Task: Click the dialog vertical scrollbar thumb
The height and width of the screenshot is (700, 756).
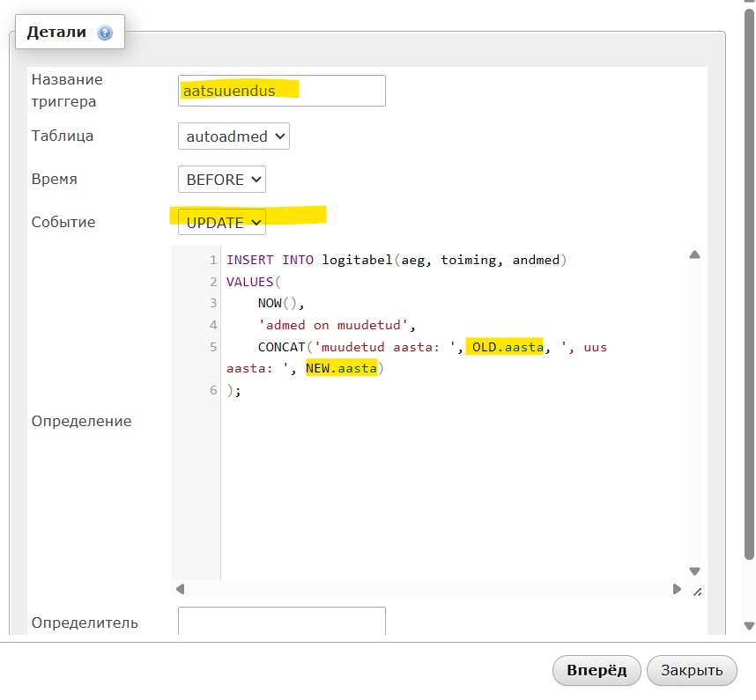Action: click(x=749, y=284)
